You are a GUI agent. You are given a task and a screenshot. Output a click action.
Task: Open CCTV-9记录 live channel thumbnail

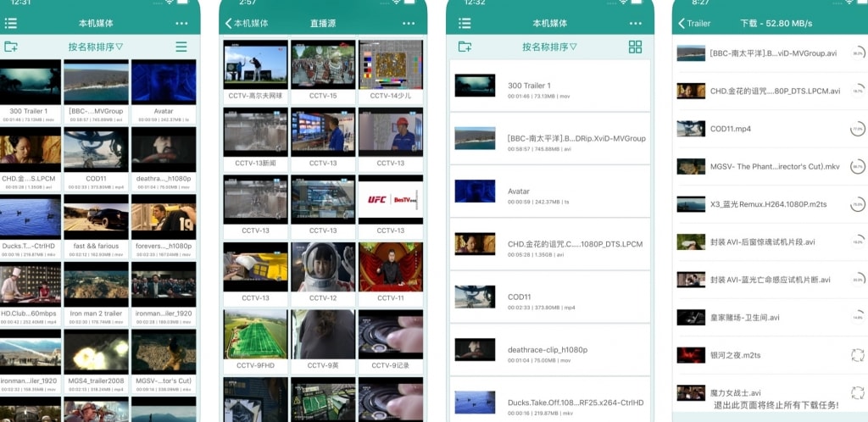pyautogui.click(x=391, y=335)
